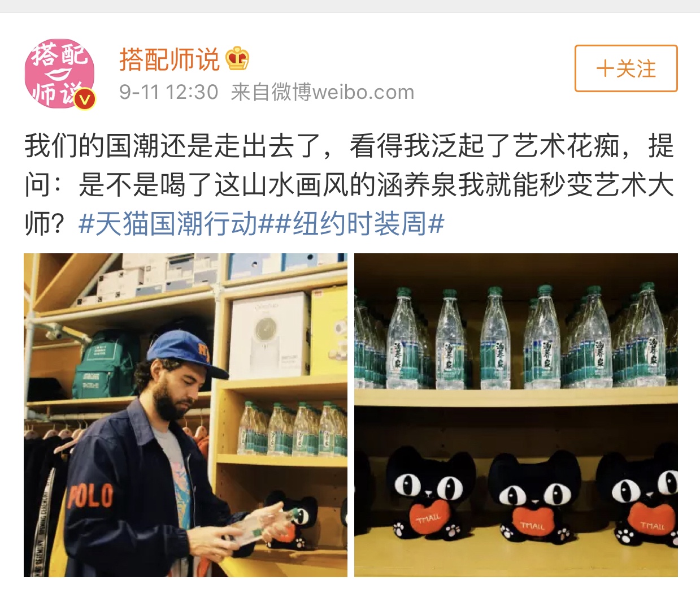
Task: Follow the account with +关注 button
Action: point(626,68)
